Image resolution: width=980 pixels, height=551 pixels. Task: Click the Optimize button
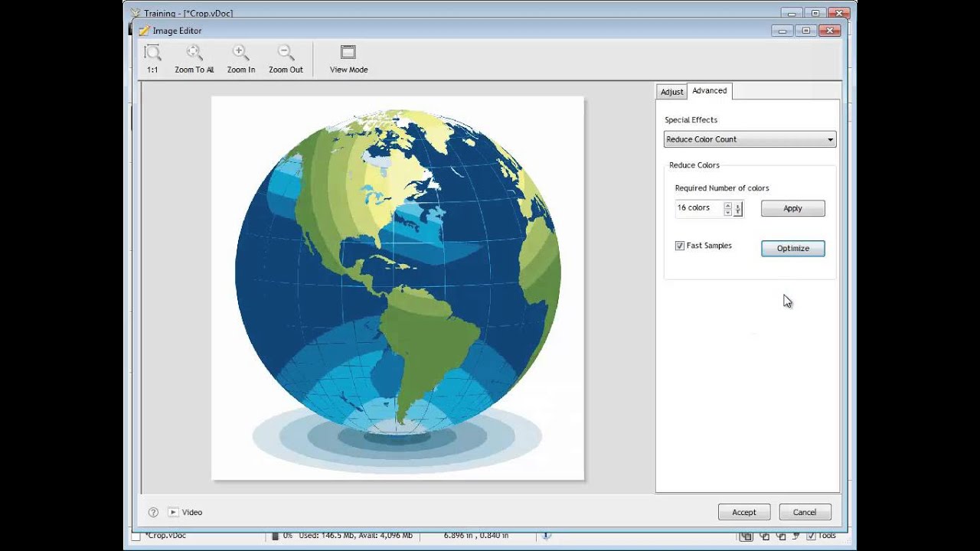click(792, 248)
